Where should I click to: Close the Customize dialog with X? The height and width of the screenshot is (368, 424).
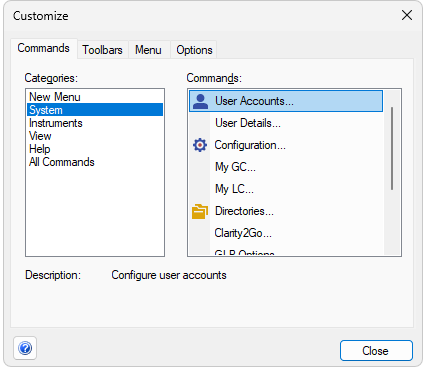tap(407, 15)
